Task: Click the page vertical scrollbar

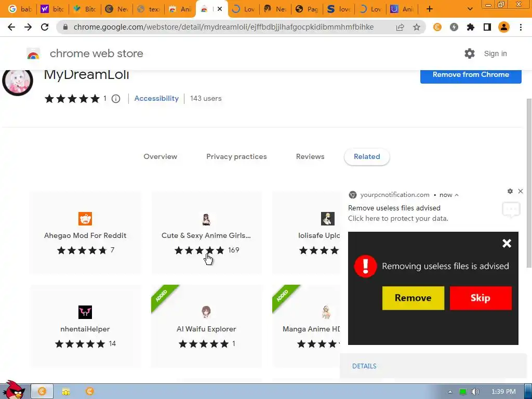Action: [x=529, y=183]
